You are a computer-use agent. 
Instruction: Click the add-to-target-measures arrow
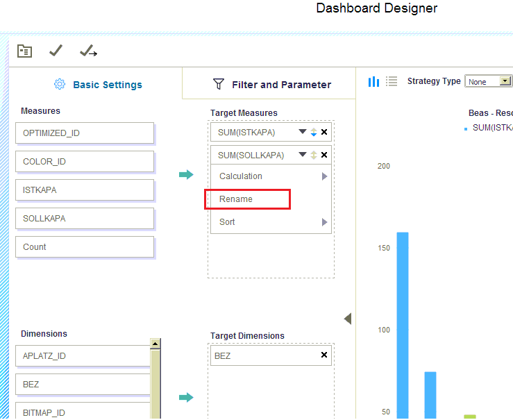pyautogui.click(x=186, y=175)
